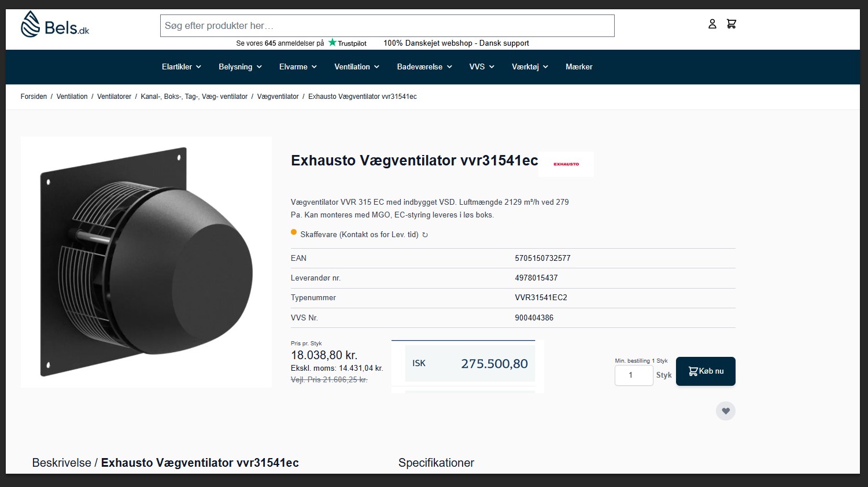Screen dimensions: 868x487
Task: Click the Bels.dk logo
Action: [55, 24]
